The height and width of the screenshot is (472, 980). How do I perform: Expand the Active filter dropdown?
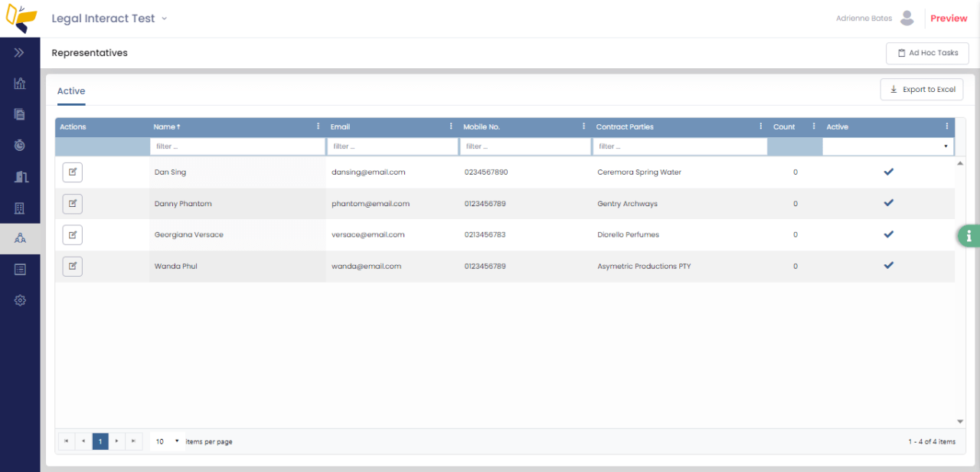(944, 146)
